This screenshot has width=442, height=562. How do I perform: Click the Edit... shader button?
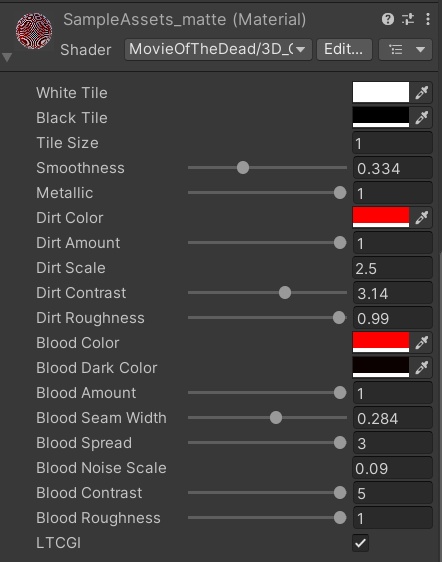[x=344, y=49]
